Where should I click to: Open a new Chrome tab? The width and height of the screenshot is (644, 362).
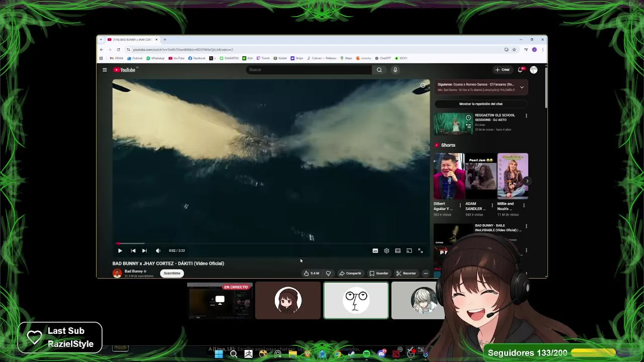pyautogui.click(x=165, y=40)
